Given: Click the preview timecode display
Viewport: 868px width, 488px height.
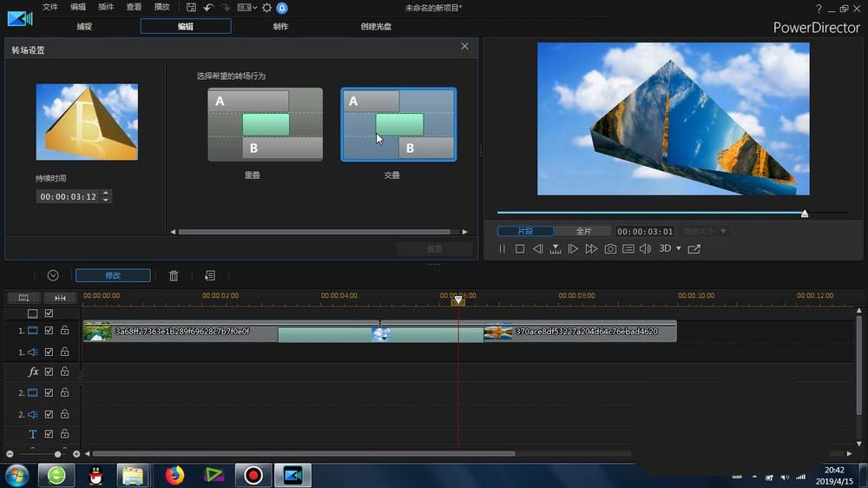Looking at the screenshot, I should [645, 231].
